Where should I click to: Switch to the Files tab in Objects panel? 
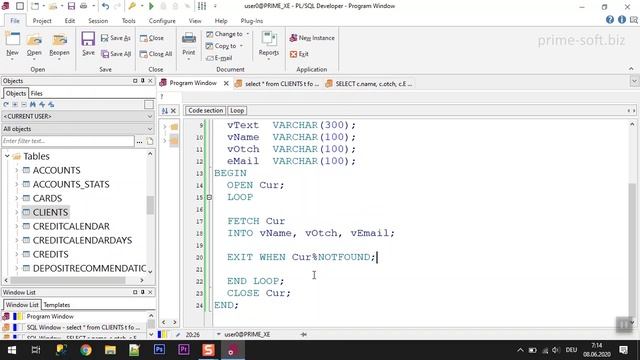pyautogui.click(x=37, y=93)
